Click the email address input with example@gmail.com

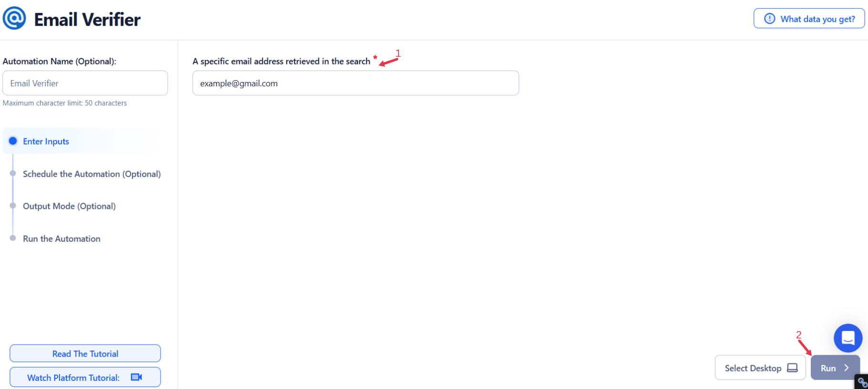[356, 83]
